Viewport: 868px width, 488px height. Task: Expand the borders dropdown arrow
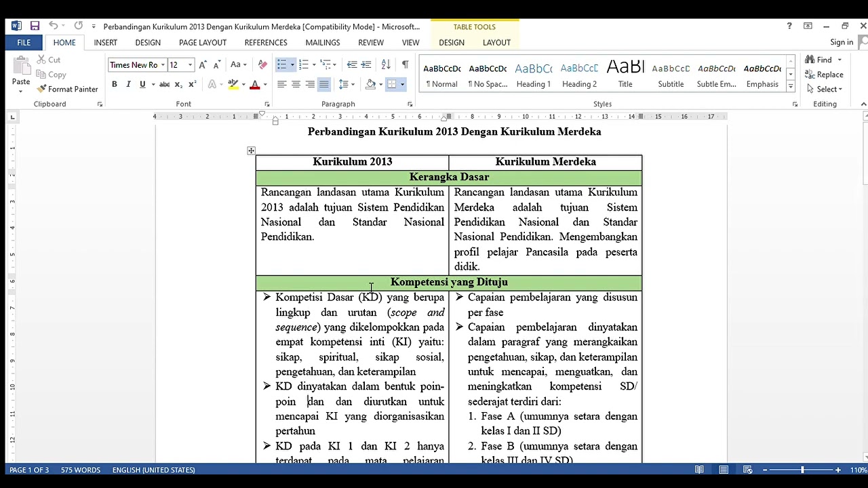(402, 85)
